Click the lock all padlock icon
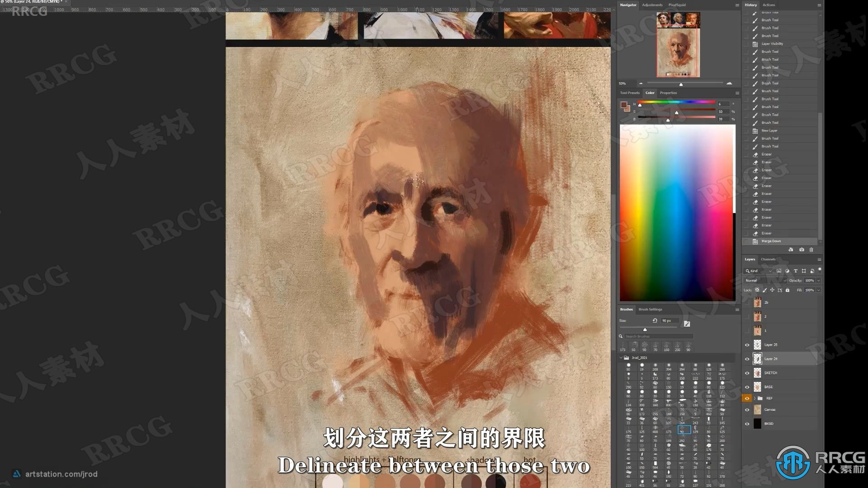This screenshot has height=488, width=868. point(788,290)
